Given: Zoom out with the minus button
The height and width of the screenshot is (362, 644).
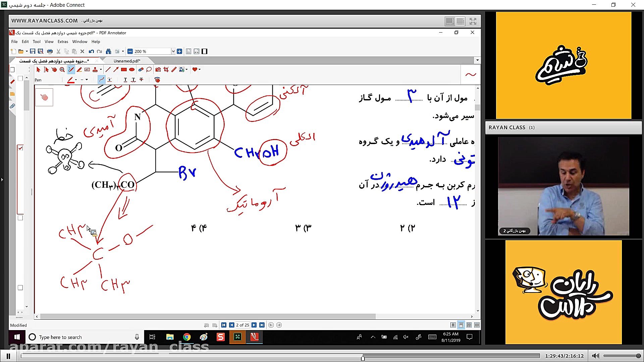Looking at the screenshot, I should tap(130, 51).
